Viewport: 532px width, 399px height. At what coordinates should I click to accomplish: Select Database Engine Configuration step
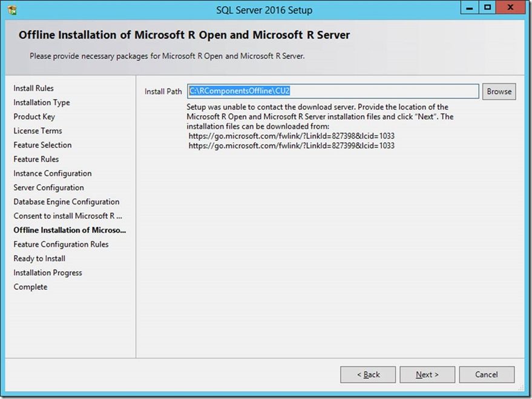tap(67, 202)
